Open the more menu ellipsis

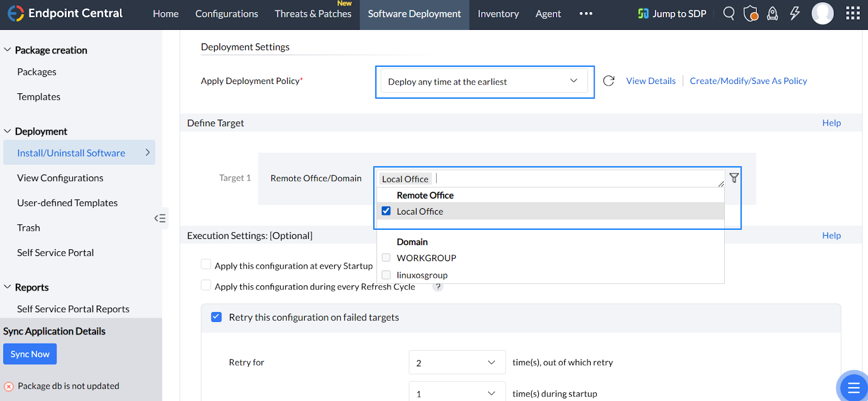tap(586, 14)
